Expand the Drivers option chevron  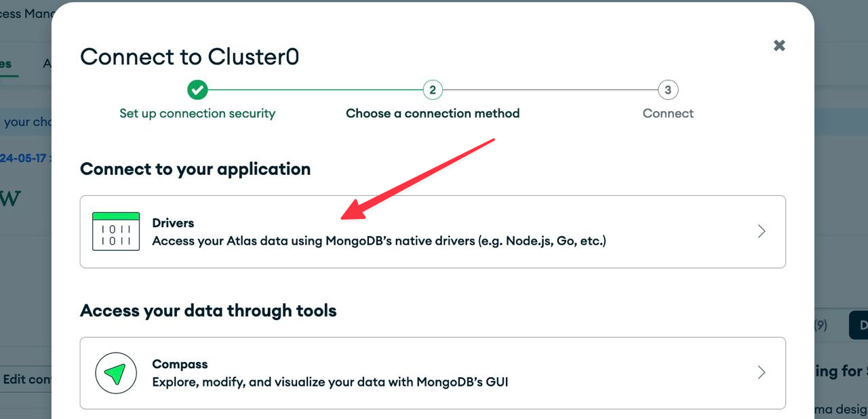762,232
